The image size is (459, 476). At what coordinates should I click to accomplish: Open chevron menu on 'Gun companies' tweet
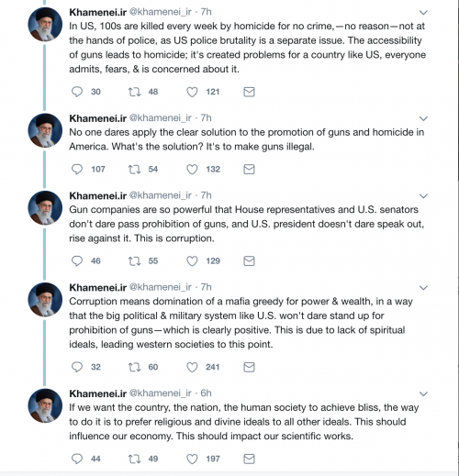423,196
